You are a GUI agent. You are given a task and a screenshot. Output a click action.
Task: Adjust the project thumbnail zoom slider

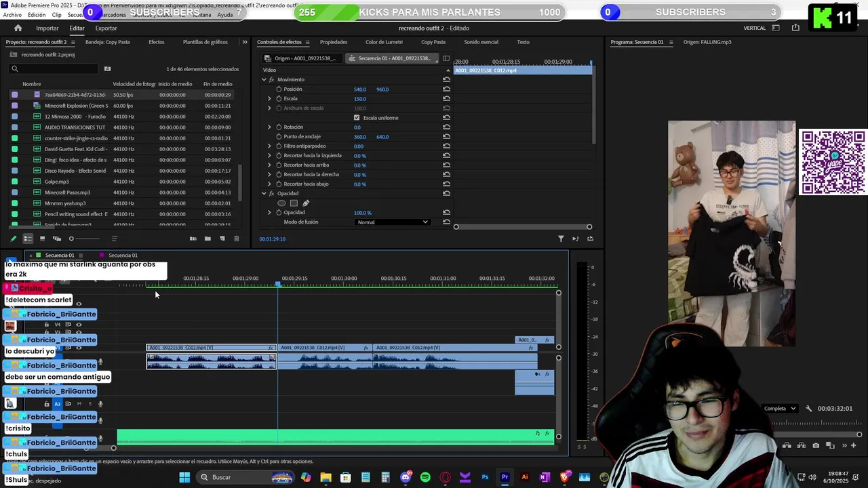pyautogui.click(x=85, y=239)
